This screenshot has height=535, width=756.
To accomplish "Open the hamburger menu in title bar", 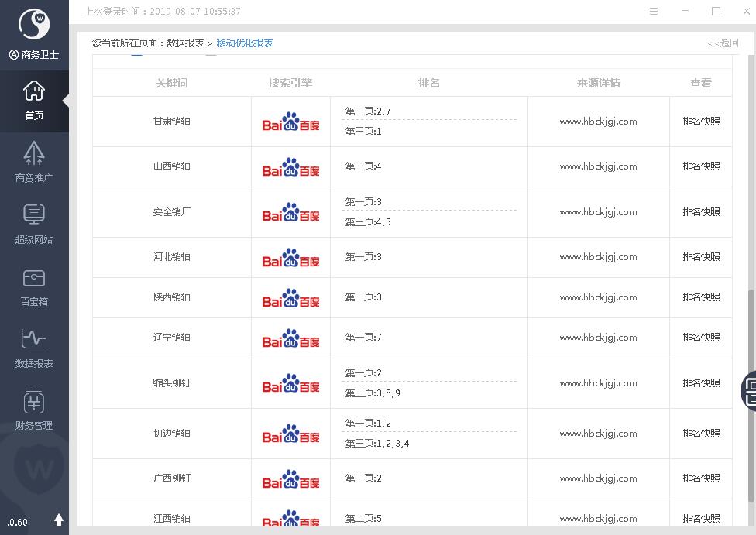I will (x=654, y=12).
